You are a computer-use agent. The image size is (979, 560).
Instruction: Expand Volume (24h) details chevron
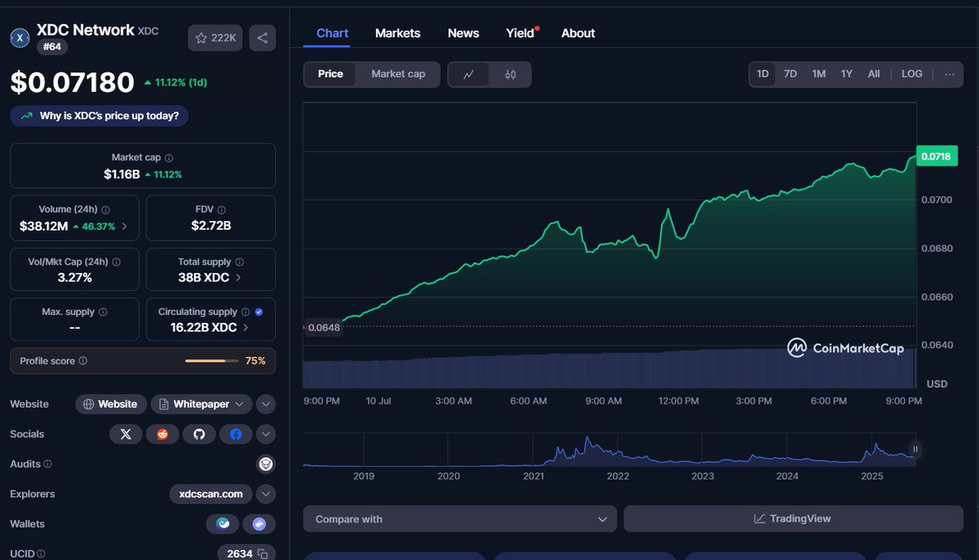point(124,227)
